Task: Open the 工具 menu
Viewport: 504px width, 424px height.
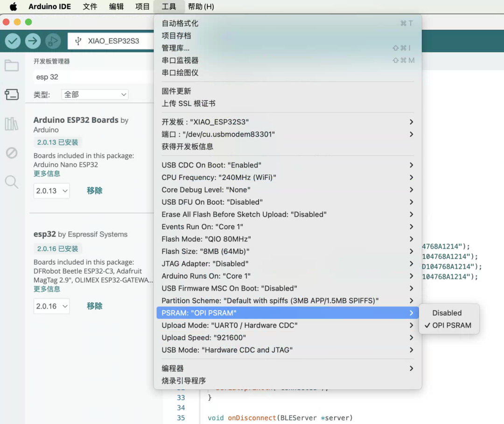Action: coord(169,7)
